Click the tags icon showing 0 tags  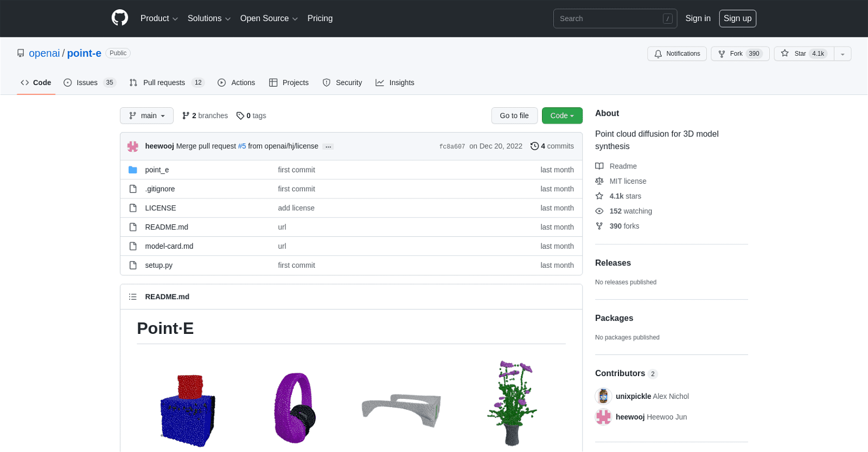coord(240,115)
